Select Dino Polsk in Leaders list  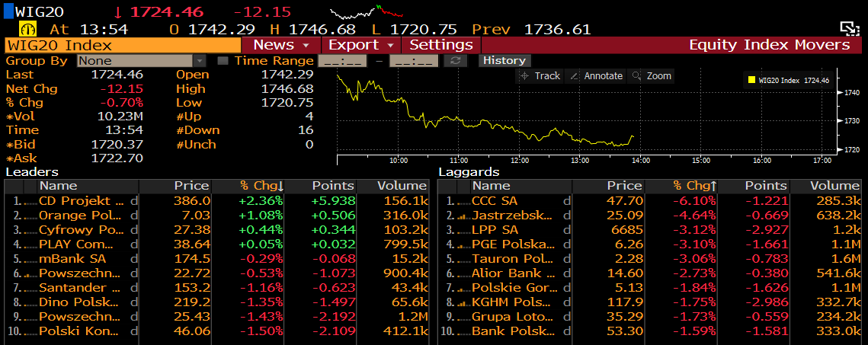tap(78, 302)
